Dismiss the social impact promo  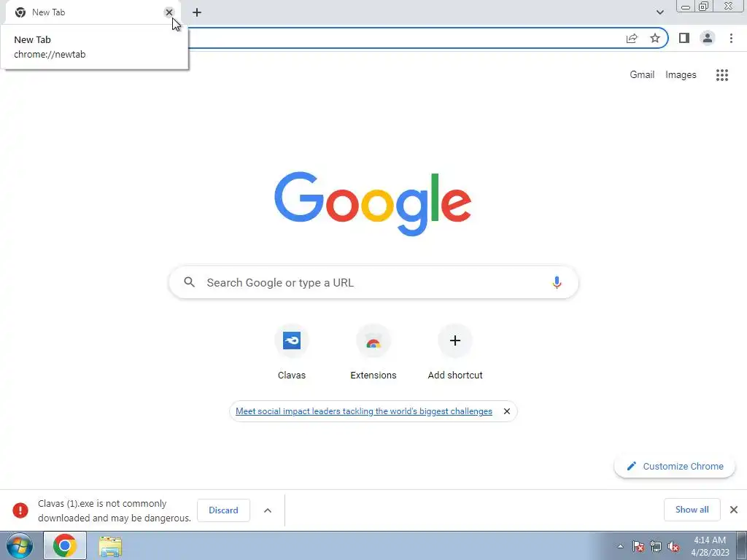point(507,411)
